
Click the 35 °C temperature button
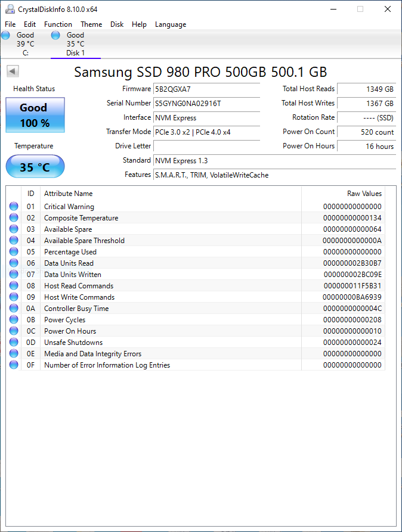35,167
